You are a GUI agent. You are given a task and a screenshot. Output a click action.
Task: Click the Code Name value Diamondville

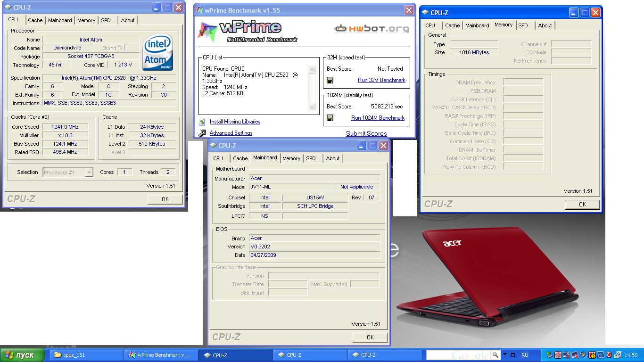(x=67, y=48)
